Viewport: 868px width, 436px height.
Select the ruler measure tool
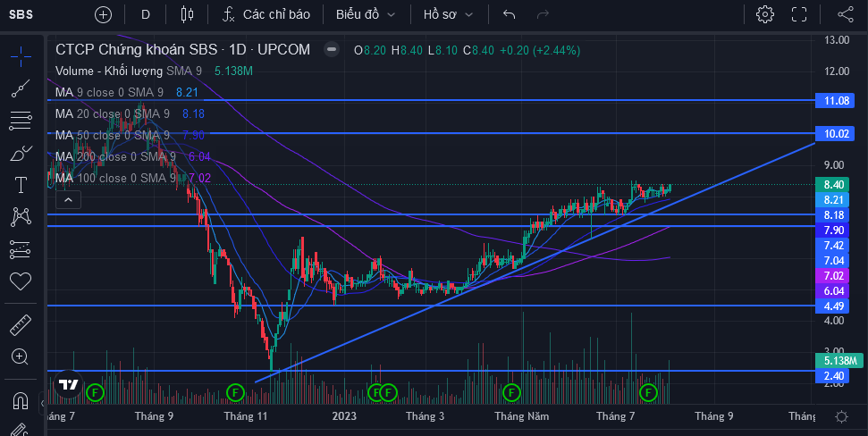(21, 325)
